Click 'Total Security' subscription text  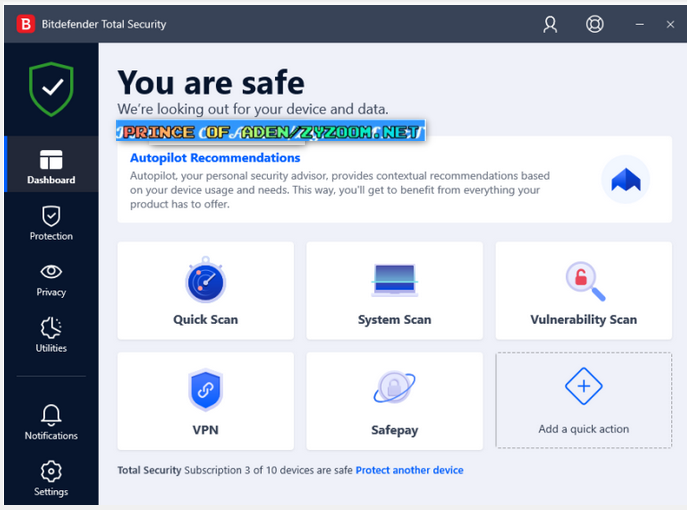149,470
